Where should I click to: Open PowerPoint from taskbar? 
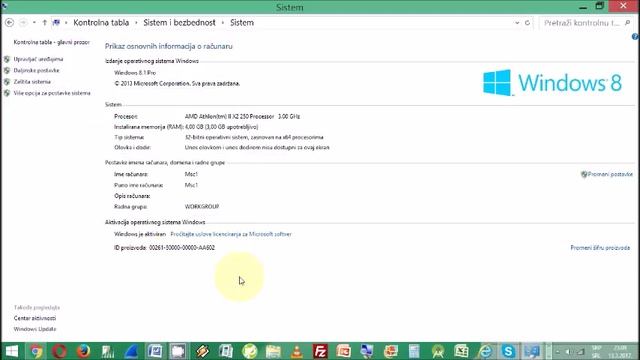tap(344, 351)
